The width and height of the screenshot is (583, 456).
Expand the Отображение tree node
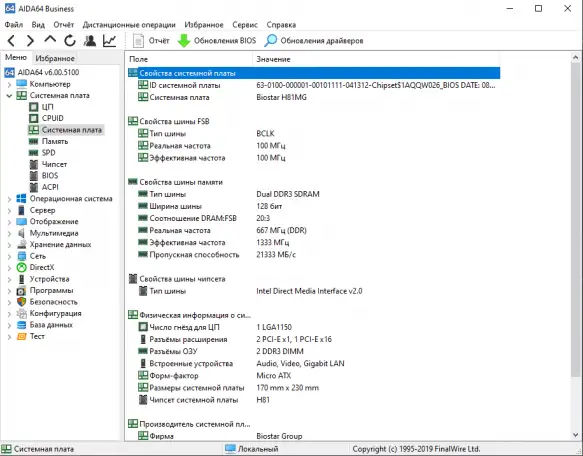[9, 222]
